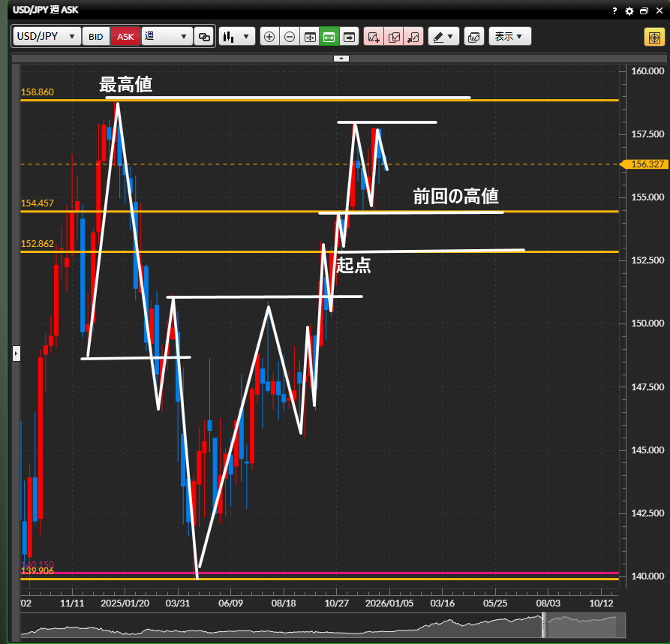670x644 pixels.
Task: Open the candlestick chart type dropdown
Action: tap(237, 37)
